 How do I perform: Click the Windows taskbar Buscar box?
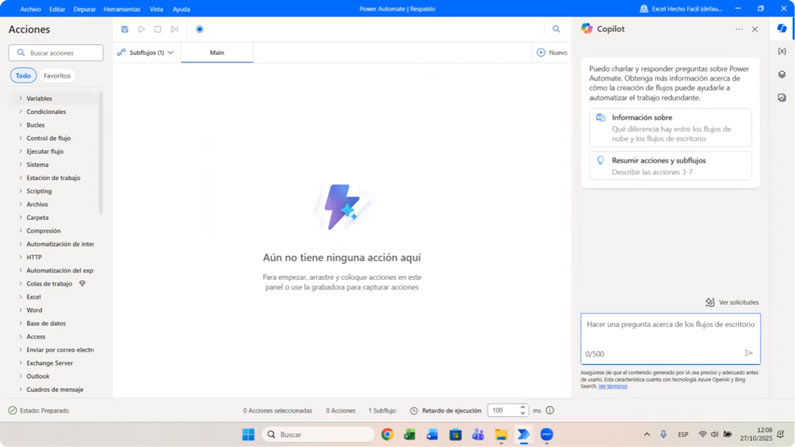[318, 434]
